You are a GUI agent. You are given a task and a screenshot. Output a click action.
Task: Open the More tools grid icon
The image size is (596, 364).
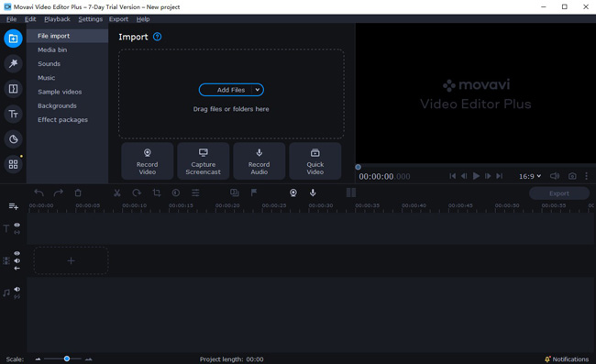(x=14, y=164)
